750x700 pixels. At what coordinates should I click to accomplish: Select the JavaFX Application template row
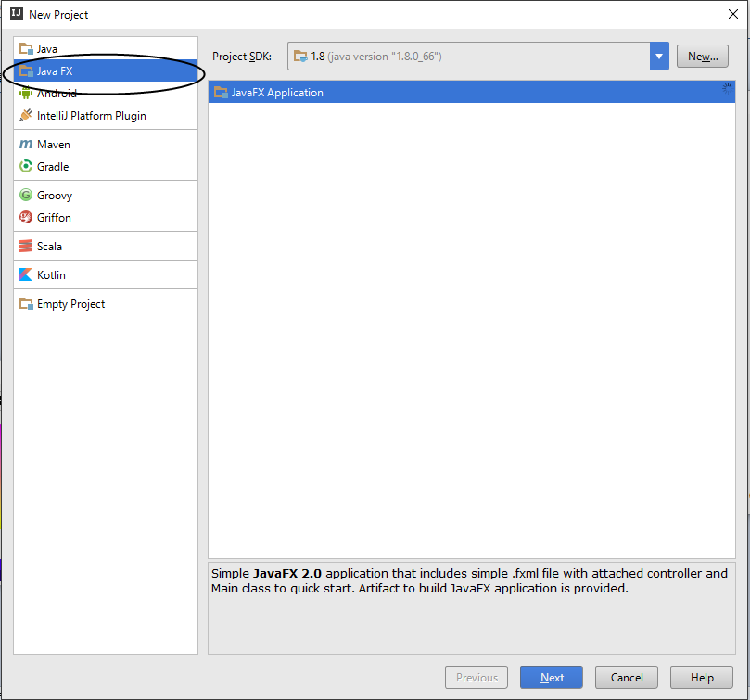(x=472, y=93)
